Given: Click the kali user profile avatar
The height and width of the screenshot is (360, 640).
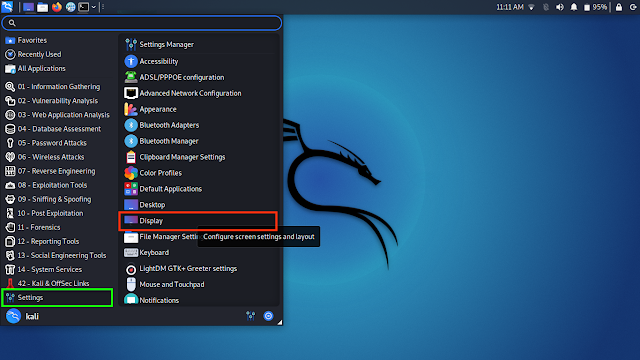Looking at the screenshot, I should pyautogui.click(x=13, y=316).
